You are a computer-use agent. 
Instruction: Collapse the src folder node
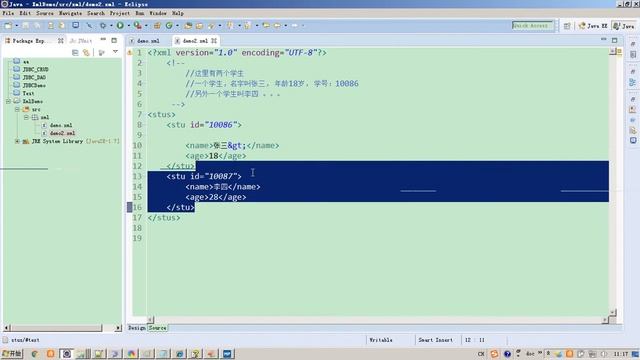(x=17, y=109)
